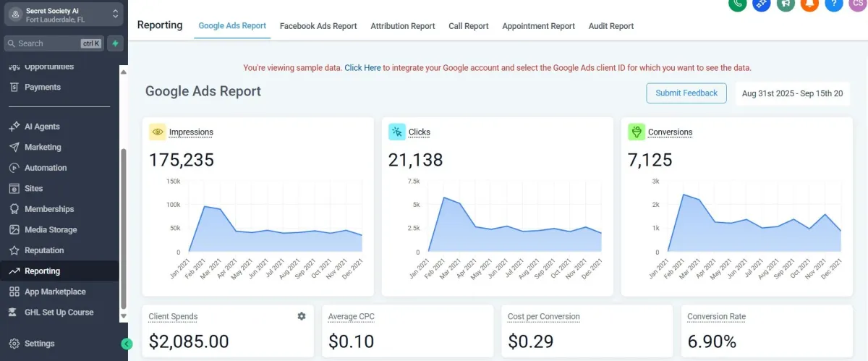Click the ctrl K shortcut badge
The image size is (868, 361).
click(91, 43)
